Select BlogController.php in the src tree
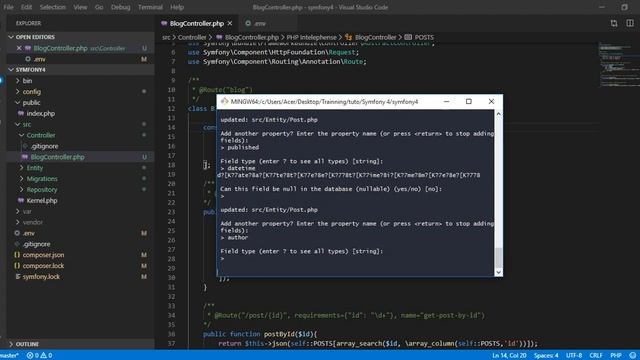Image resolution: width=640 pixels, height=360 pixels. point(58,157)
